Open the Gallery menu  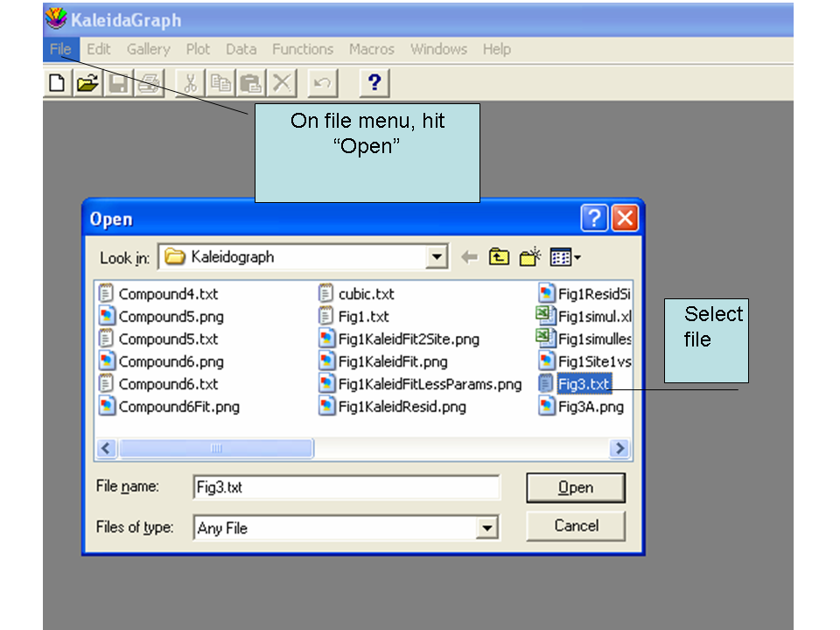point(149,49)
